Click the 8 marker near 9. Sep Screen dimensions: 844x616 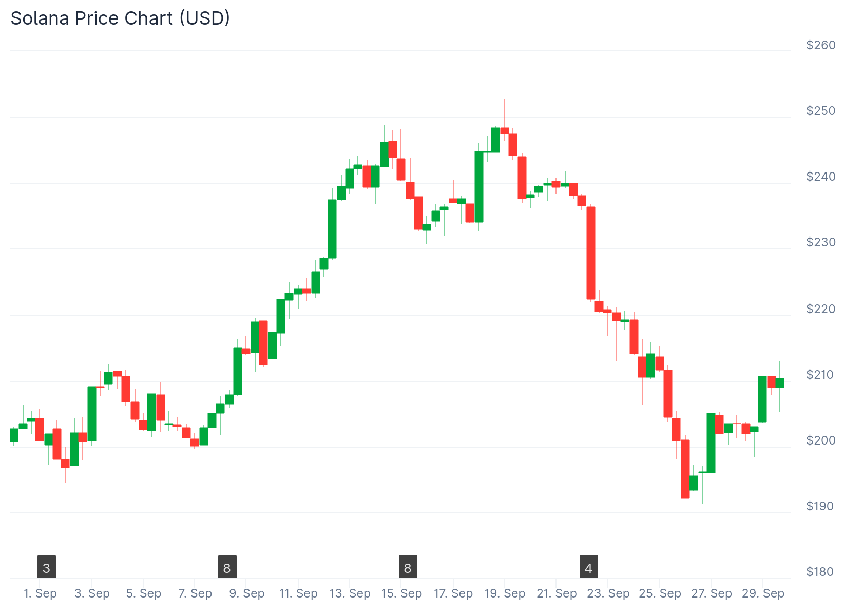(x=227, y=568)
